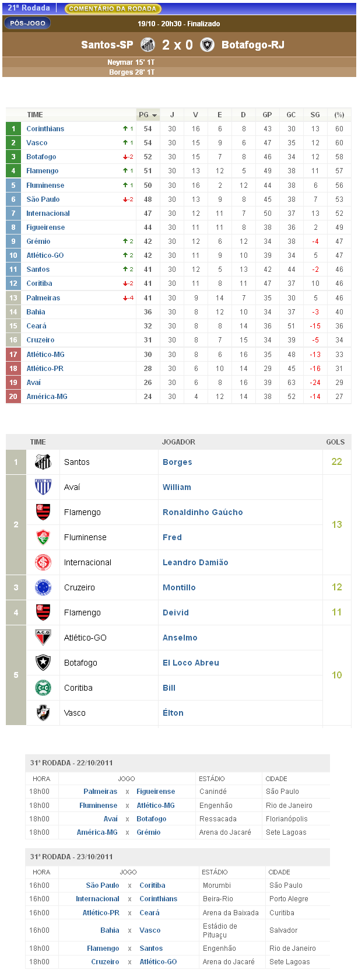Image resolution: width=358 pixels, height=980 pixels.
Task: Sort the standings by the PG column arrow
Action: (155, 116)
